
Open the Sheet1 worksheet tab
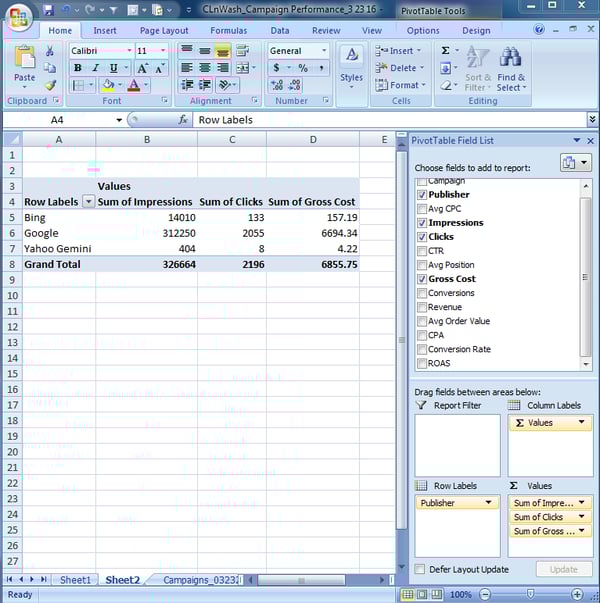coord(75,580)
